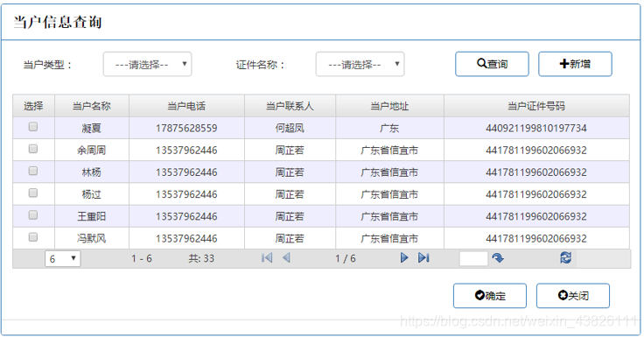Check the box beside 杨过
644x337 pixels.
click(33, 193)
